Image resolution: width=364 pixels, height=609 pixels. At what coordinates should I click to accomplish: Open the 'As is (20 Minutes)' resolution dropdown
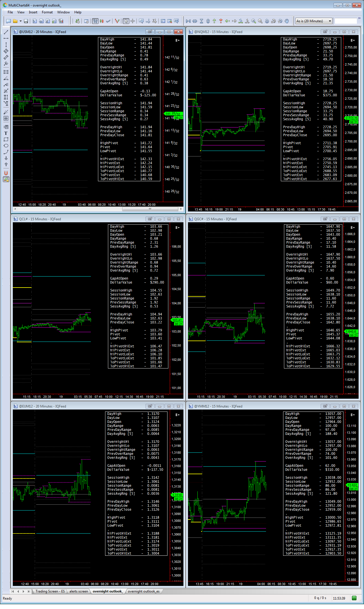coord(314,21)
